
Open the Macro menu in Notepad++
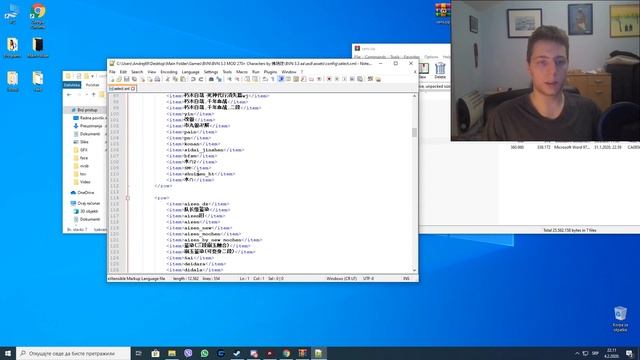point(242,72)
